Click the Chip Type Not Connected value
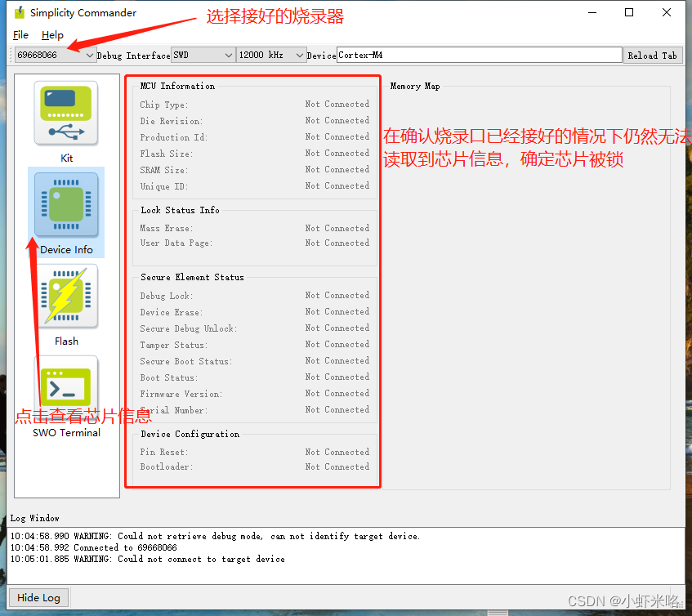The image size is (692, 616). coord(337,104)
